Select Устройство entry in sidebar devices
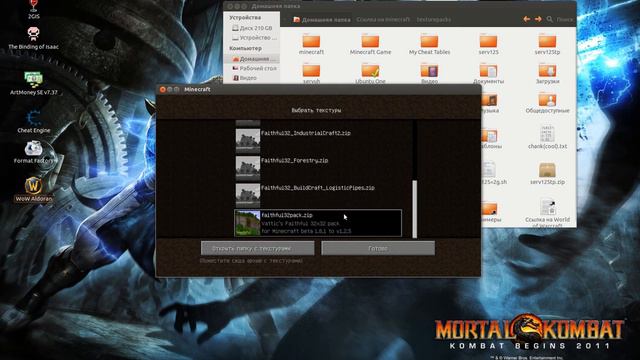 (x=254, y=38)
